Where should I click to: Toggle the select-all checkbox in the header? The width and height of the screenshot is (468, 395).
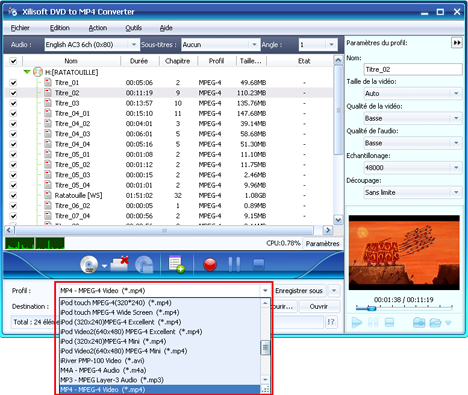pyautogui.click(x=13, y=61)
